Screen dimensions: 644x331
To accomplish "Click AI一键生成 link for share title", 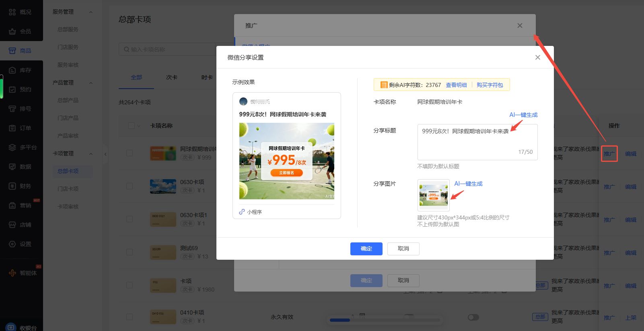I will point(523,115).
